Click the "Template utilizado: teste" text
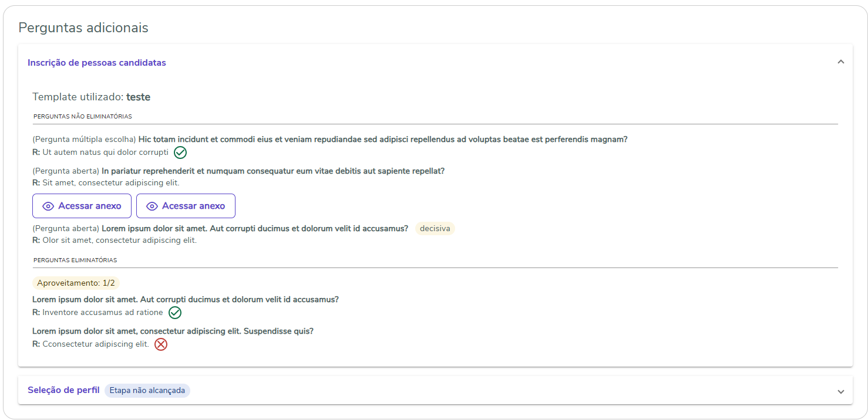Image resolution: width=868 pixels, height=420 pixels. point(92,97)
